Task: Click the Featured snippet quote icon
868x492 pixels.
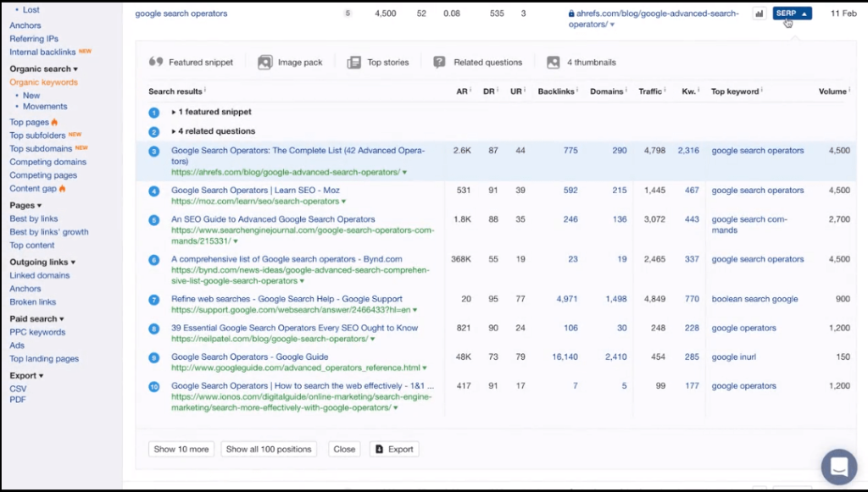Action: [x=156, y=62]
